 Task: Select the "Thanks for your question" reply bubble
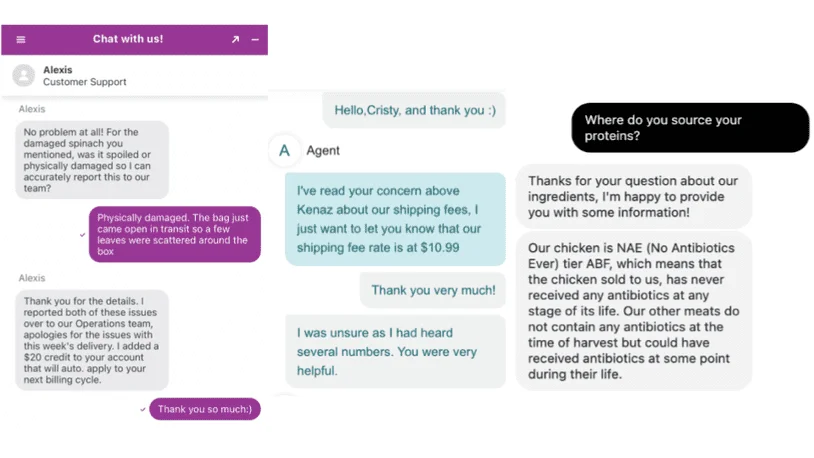coord(633,196)
